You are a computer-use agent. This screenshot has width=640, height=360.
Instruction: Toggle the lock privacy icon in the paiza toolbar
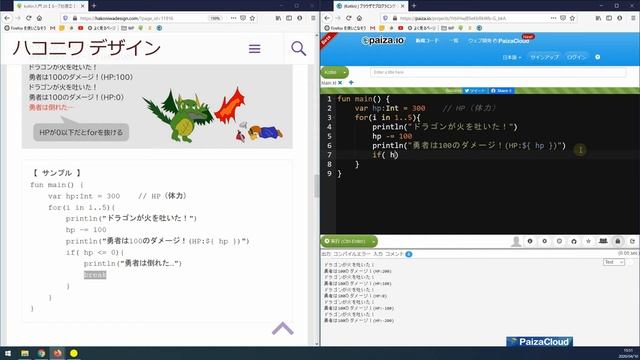click(618, 241)
